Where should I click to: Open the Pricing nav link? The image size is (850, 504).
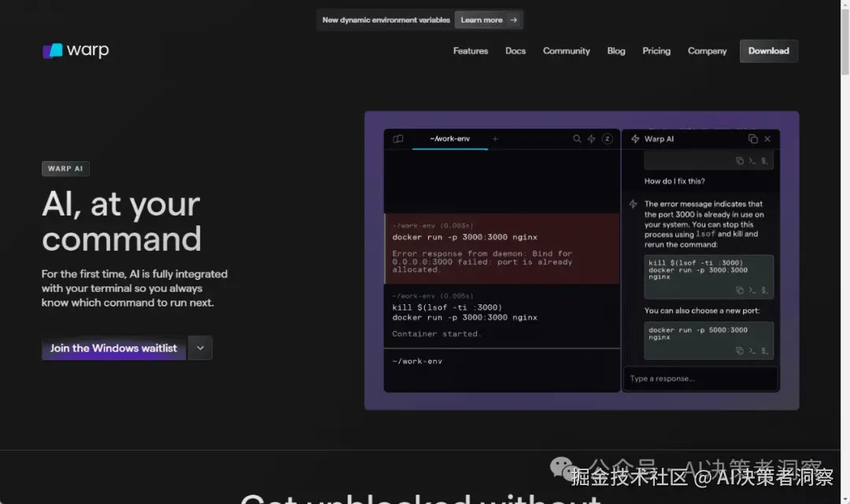[x=656, y=51]
